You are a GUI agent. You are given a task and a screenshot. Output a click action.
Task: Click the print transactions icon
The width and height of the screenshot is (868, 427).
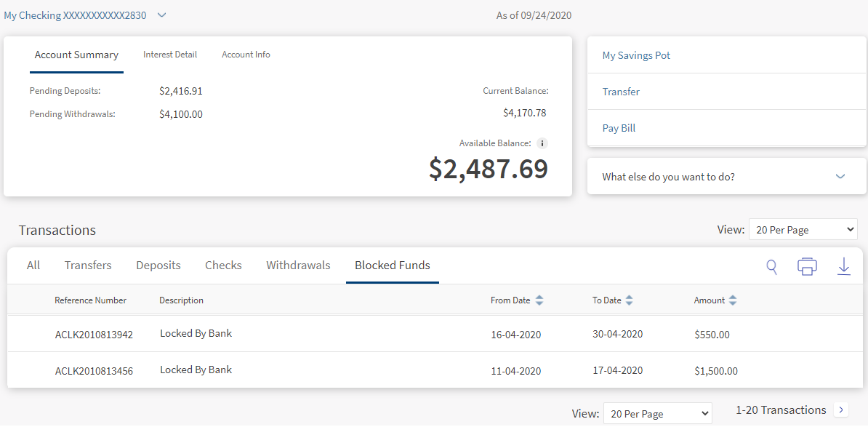coord(807,267)
